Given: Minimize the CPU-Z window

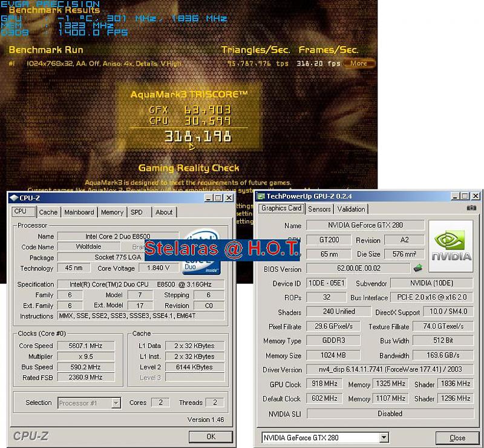Looking at the screenshot, I should tap(209, 198).
